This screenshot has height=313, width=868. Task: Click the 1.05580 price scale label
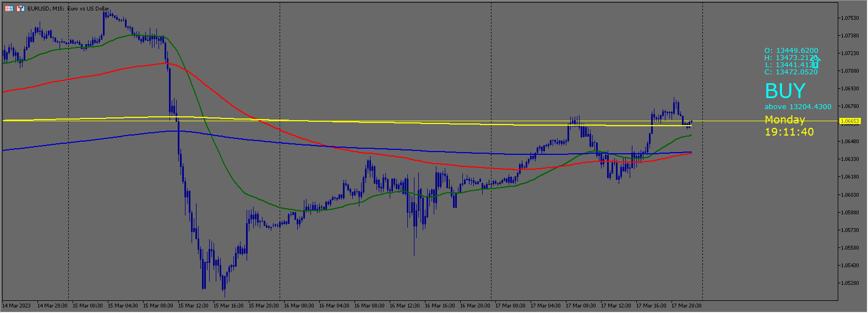pos(850,248)
